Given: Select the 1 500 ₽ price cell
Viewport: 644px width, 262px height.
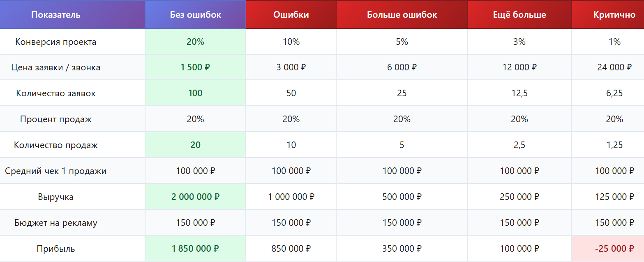Looking at the screenshot, I should [196, 67].
